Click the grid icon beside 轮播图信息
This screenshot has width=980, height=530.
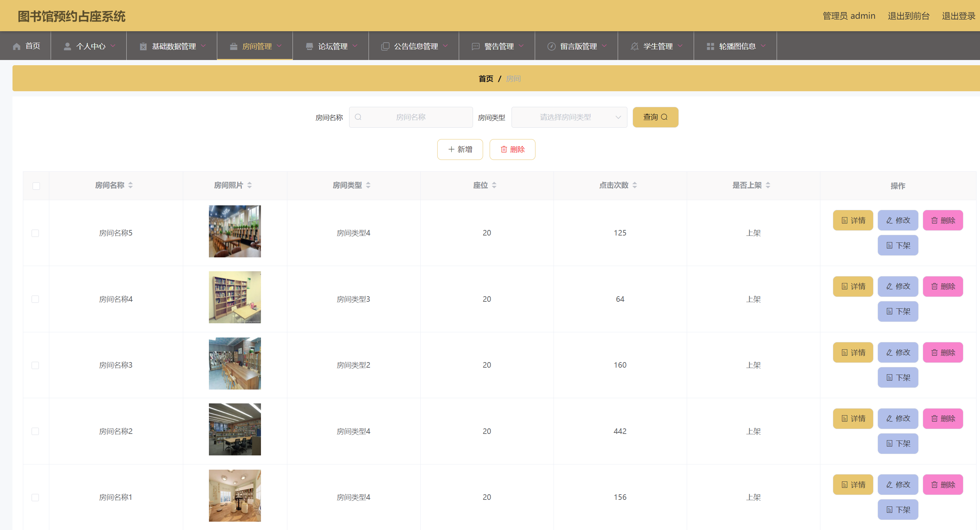tap(710, 46)
